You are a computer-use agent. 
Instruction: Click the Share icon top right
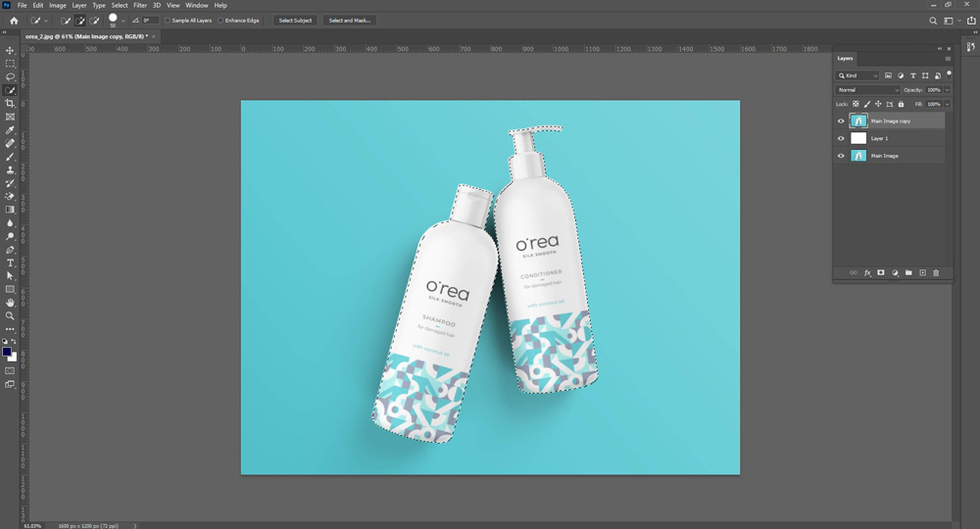click(971, 21)
